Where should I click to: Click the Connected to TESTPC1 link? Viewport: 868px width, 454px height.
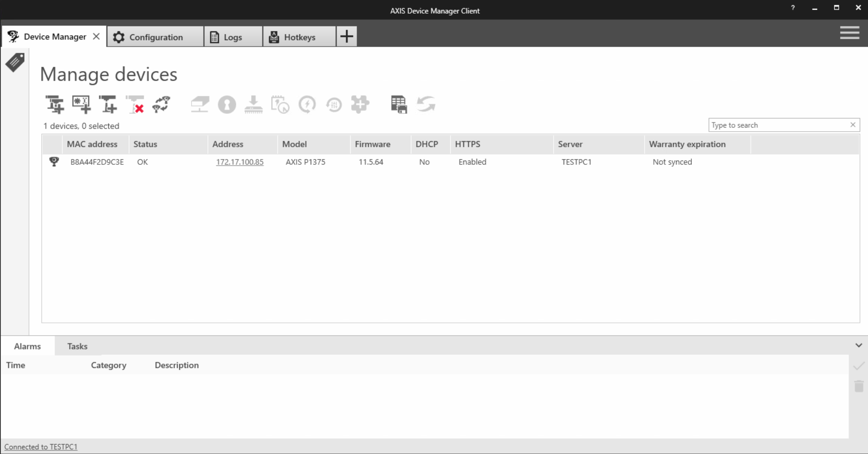tap(40, 446)
